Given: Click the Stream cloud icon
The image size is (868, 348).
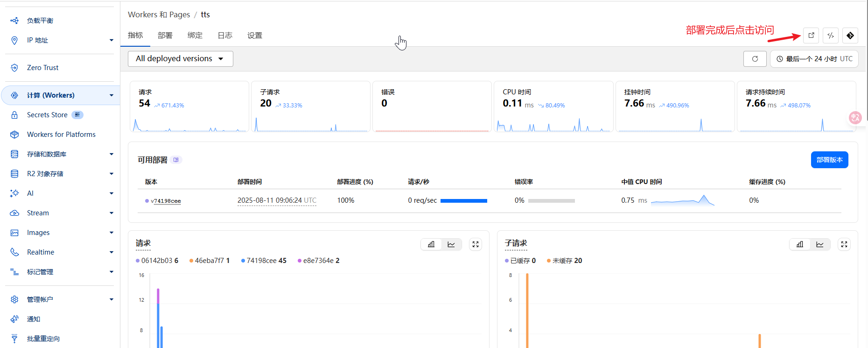Looking at the screenshot, I should [x=14, y=213].
